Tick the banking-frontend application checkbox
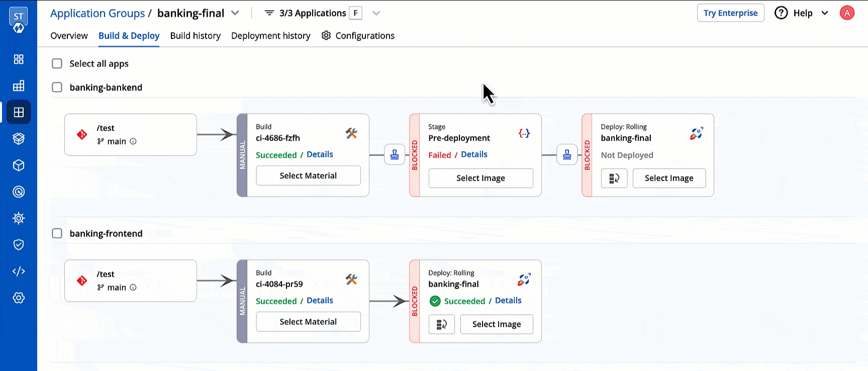Viewport: 868px width, 371px height. point(57,233)
